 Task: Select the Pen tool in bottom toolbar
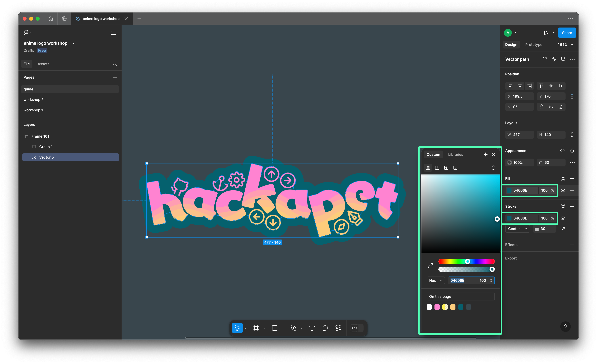(x=293, y=328)
